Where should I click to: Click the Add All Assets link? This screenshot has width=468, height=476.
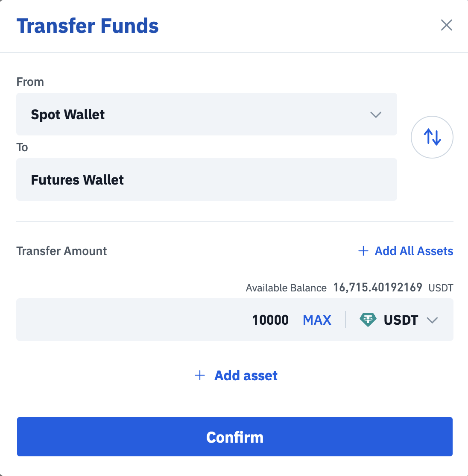coord(414,251)
